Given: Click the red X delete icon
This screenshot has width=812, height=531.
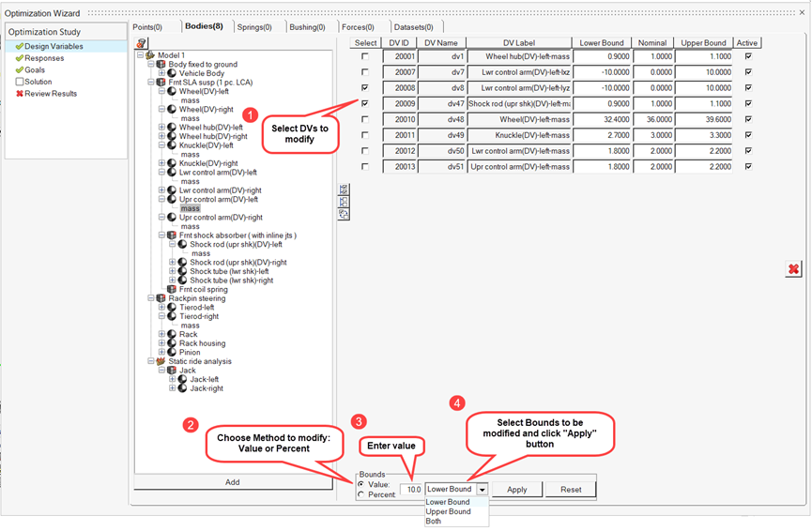Looking at the screenshot, I should pyautogui.click(x=793, y=269).
